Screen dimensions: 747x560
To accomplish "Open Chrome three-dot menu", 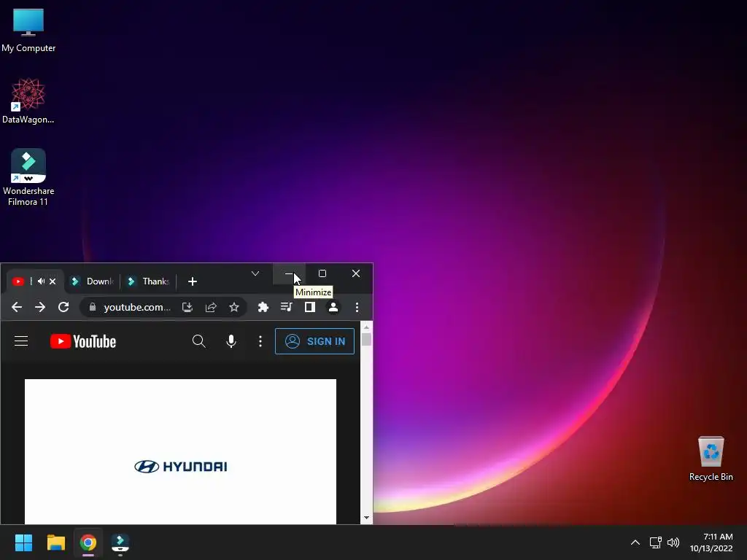I will [x=357, y=307].
